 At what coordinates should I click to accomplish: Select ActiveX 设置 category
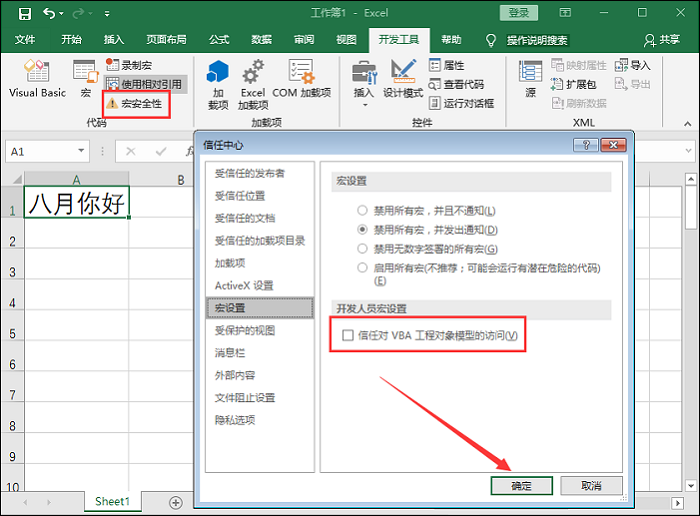click(x=260, y=285)
